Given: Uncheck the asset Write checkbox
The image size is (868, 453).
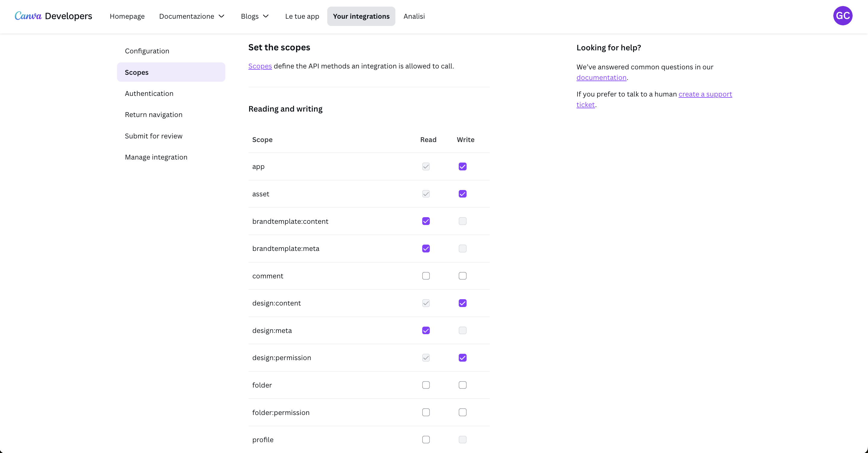Looking at the screenshot, I should [462, 194].
